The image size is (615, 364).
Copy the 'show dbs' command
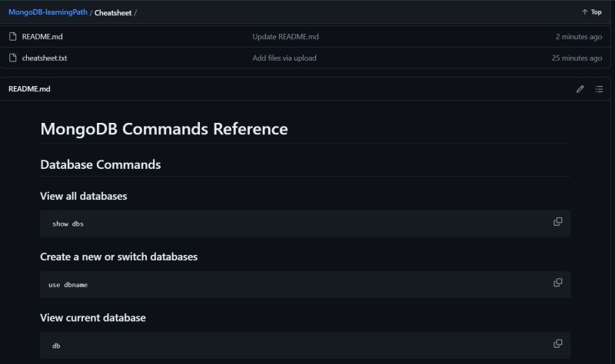point(558,222)
